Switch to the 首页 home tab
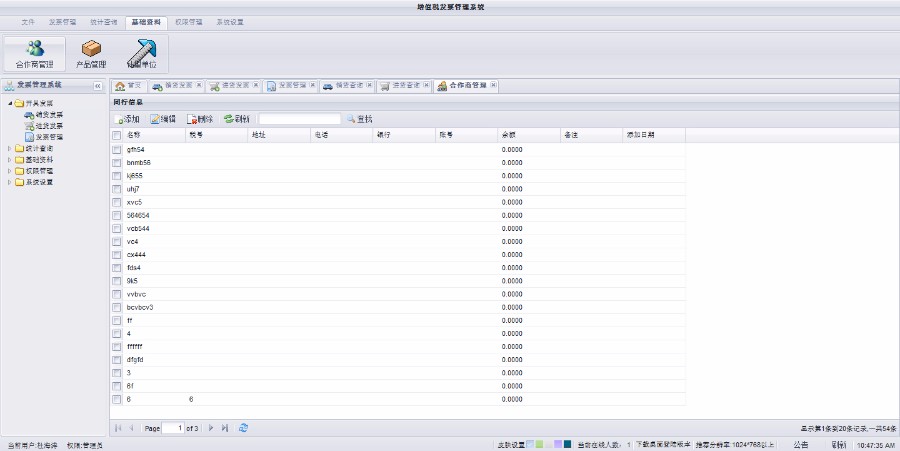Screen dimensions: 900x451 (129, 85)
